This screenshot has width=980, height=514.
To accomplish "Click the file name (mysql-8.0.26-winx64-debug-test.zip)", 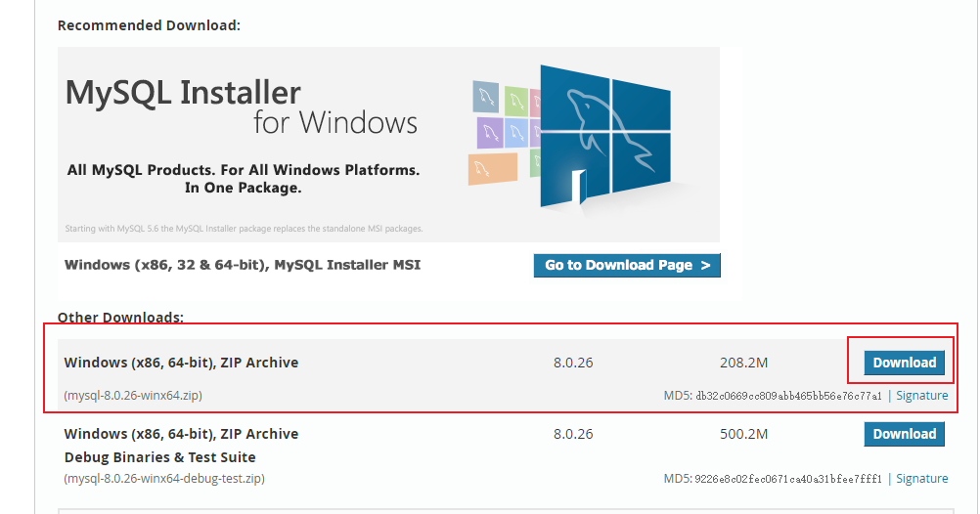I will (x=164, y=479).
